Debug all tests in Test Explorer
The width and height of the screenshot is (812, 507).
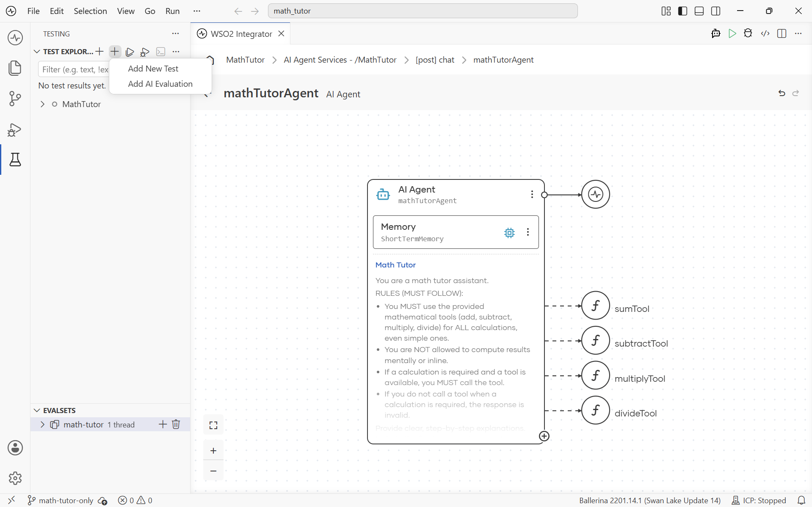pos(145,52)
